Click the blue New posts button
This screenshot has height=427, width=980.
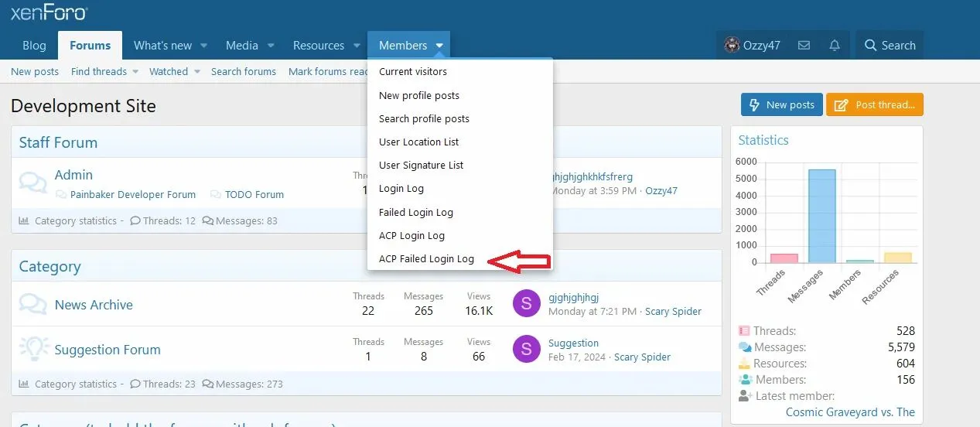click(x=780, y=105)
